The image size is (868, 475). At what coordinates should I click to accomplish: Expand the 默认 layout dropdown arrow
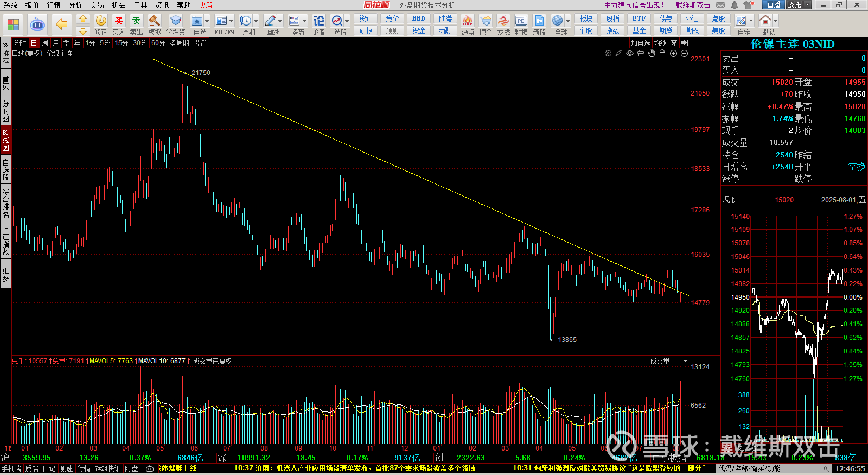click(776, 21)
